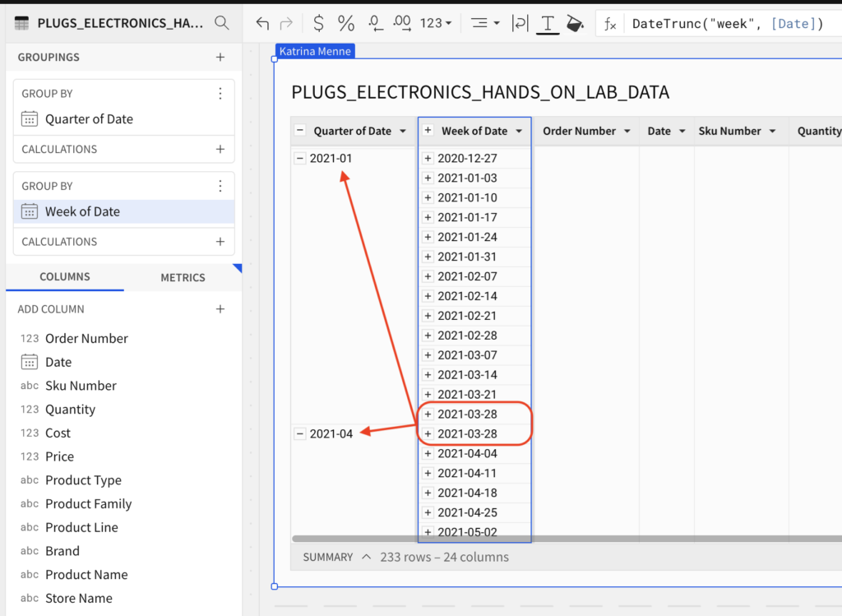This screenshot has width=842, height=616.
Task: Decrease decimal places in toolbar
Action: (x=375, y=23)
